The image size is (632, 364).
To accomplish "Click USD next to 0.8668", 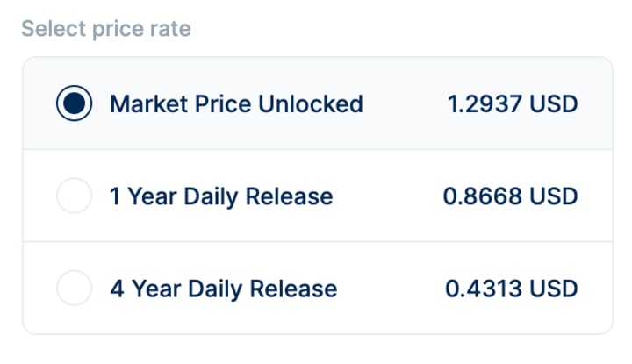I will coord(554,196).
